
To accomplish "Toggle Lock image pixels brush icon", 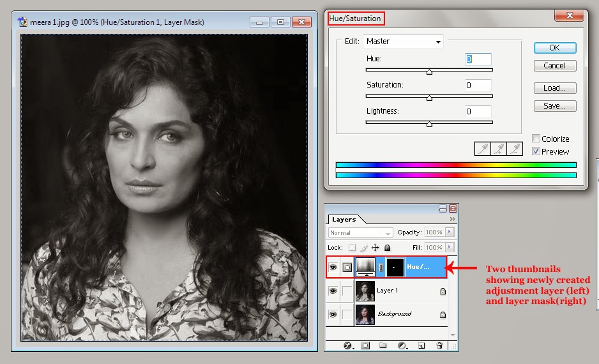I will 364,248.
